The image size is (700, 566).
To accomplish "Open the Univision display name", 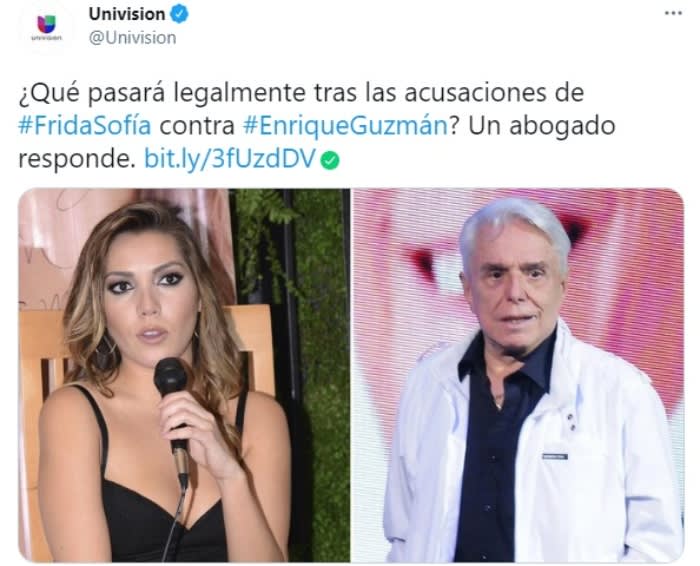I will pos(127,14).
